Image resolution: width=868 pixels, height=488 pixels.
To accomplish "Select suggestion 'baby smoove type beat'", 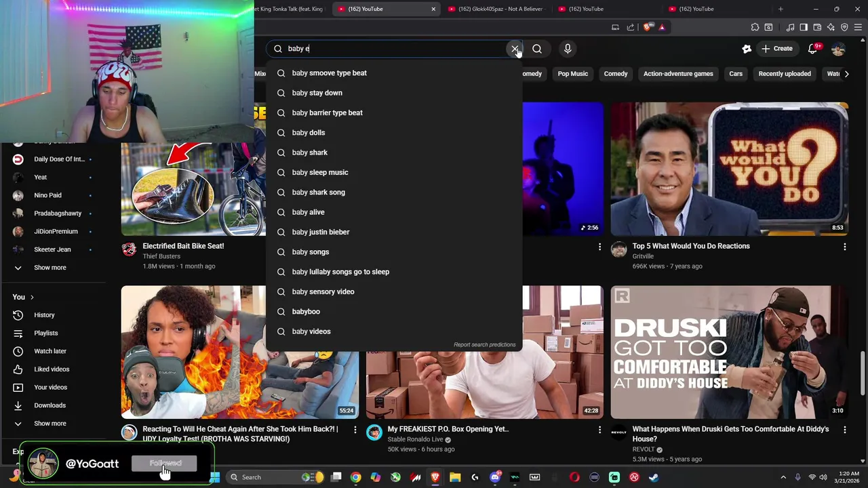I will click(x=394, y=73).
